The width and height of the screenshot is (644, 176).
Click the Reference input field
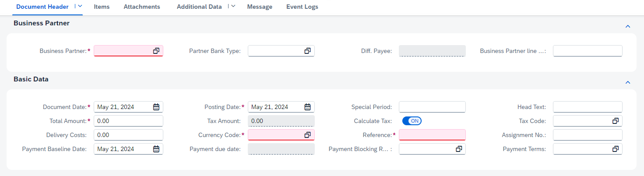[x=432, y=135]
